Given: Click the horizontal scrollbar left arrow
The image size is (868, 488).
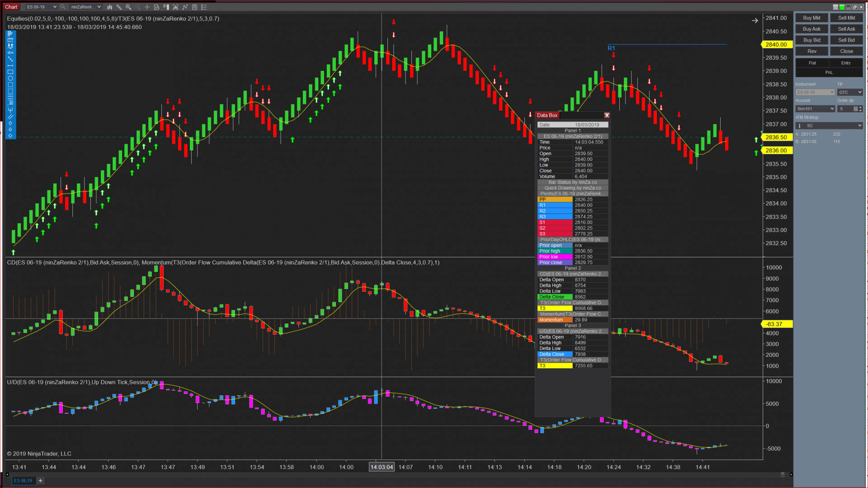Looking at the screenshot, I should coord(7,474).
